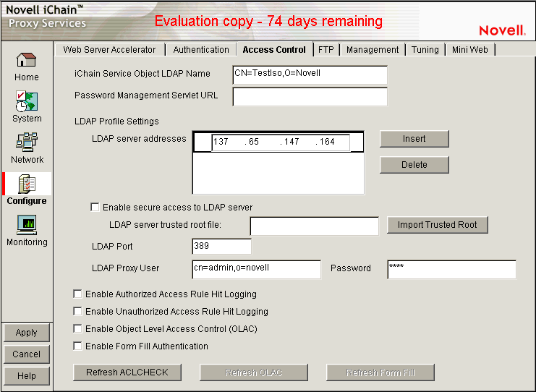Image resolution: width=536 pixels, height=392 pixels.
Task: Open Help from the sidebar
Action: pyautogui.click(x=27, y=376)
